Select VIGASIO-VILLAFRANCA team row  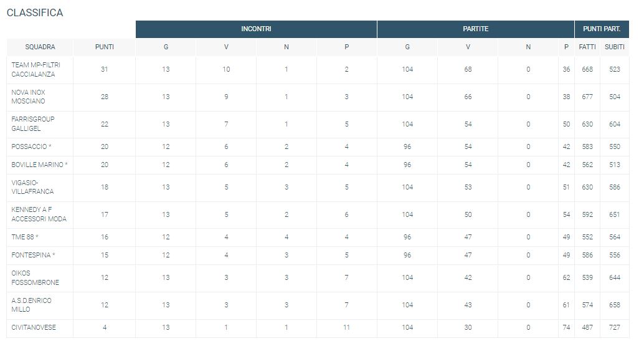pos(318,187)
